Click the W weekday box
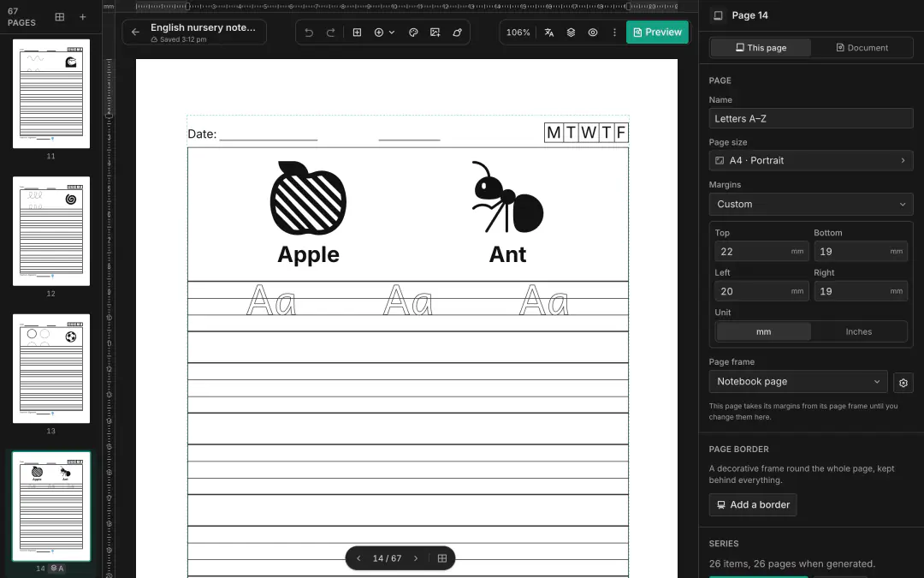This screenshot has width=924, height=578. tap(588, 133)
